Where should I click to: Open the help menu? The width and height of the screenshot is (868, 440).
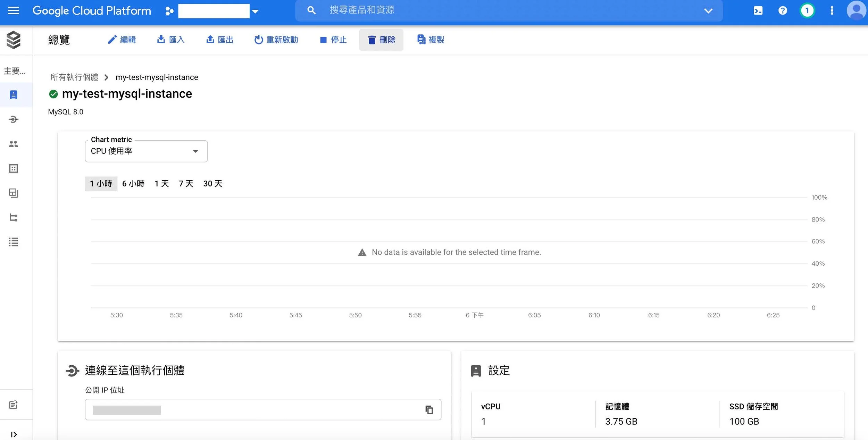coord(783,10)
